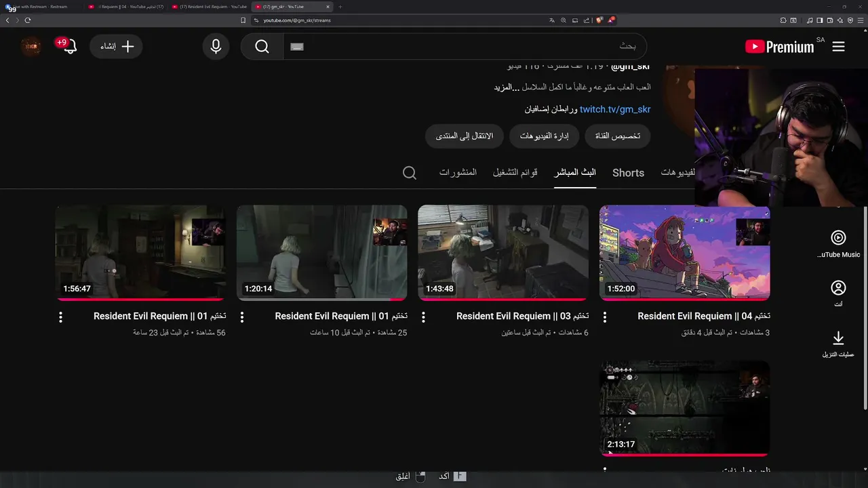Click the share icon in the address bar
This screenshot has height=488, width=868.
pyautogui.click(x=587, y=20)
